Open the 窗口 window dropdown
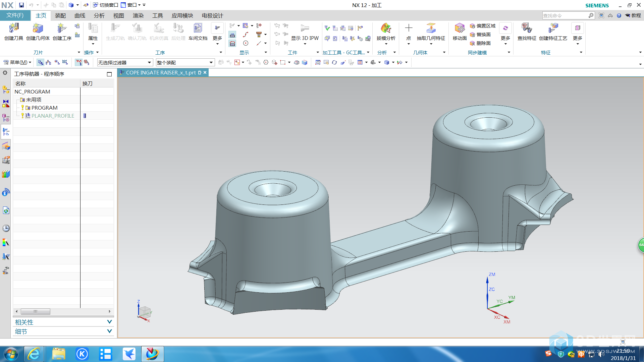The height and width of the screenshot is (362, 644). [x=131, y=5]
